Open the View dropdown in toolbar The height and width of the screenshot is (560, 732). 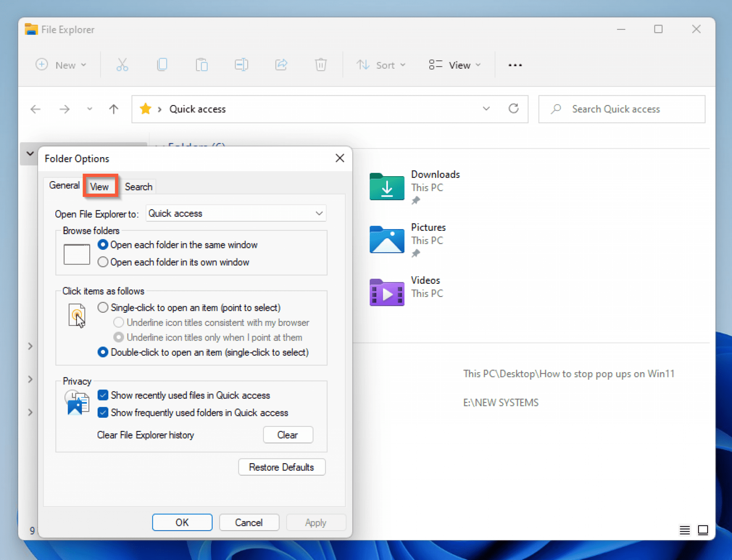click(454, 65)
